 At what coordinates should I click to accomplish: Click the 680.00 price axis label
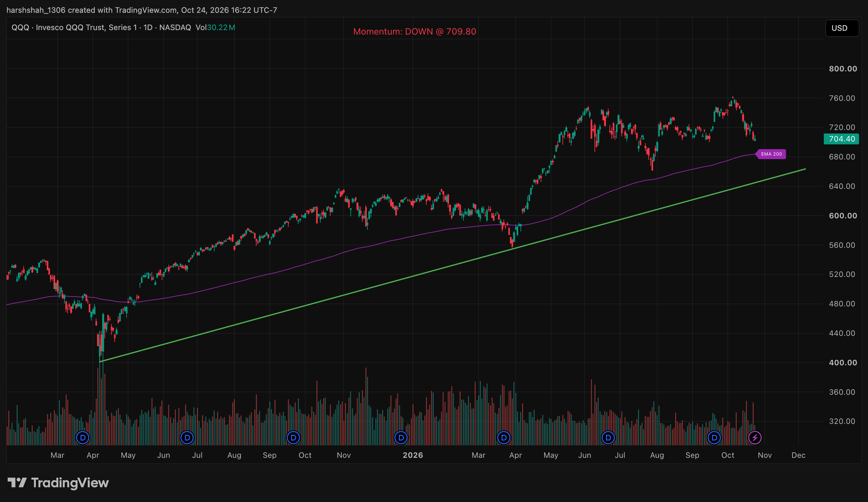tap(842, 157)
